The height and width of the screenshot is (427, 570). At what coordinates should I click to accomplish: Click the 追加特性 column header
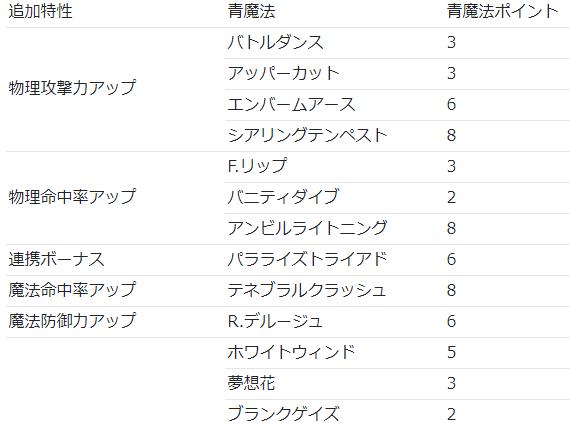40,11
